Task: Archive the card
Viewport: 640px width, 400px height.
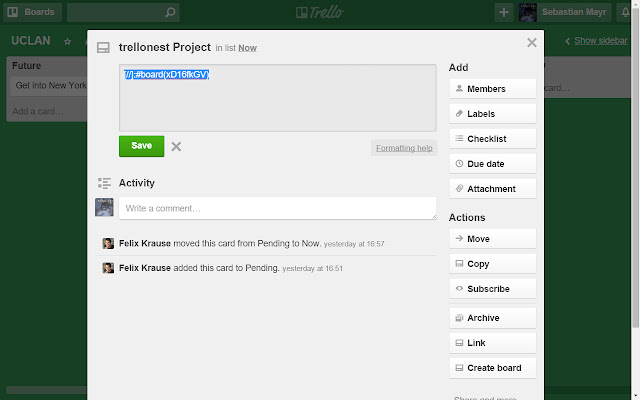Action: 493,318
